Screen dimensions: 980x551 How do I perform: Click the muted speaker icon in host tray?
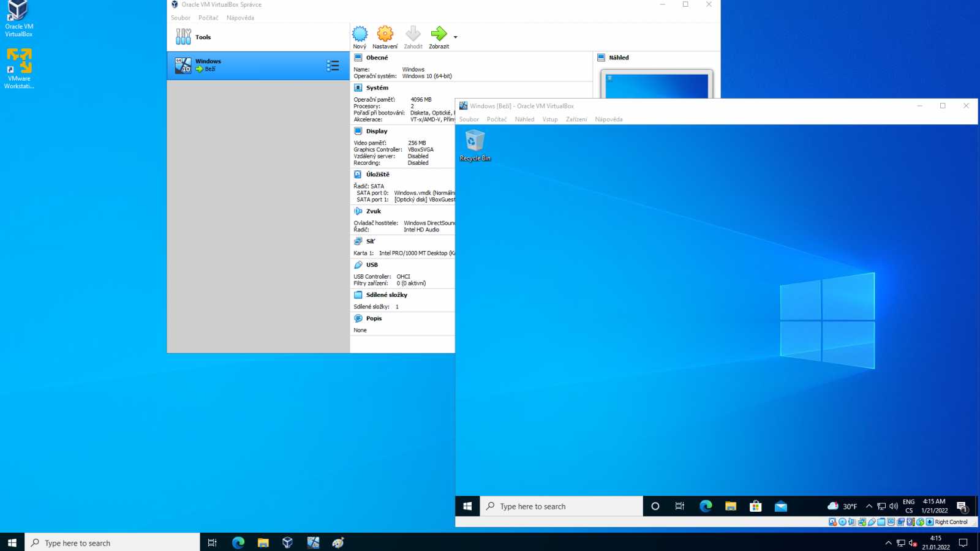coord(913,543)
